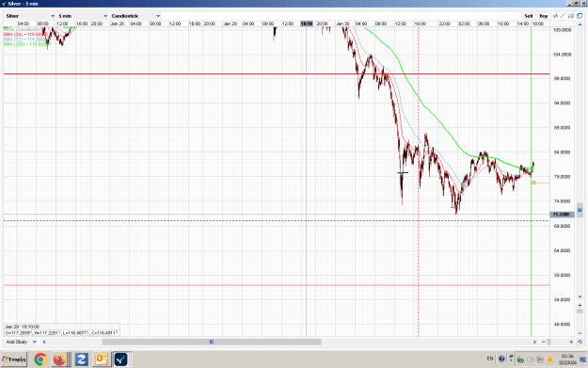Zoom in time axis with bottom plus
The width and height of the screenshot is (588, 368).
point(571,342)
